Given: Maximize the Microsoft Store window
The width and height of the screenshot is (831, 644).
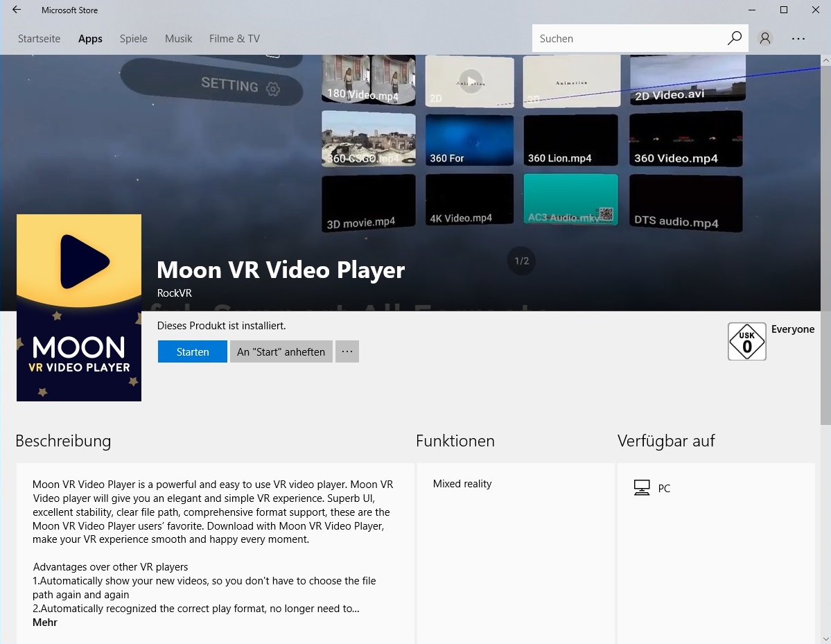Looking at the screenshot, I should 784,10.
